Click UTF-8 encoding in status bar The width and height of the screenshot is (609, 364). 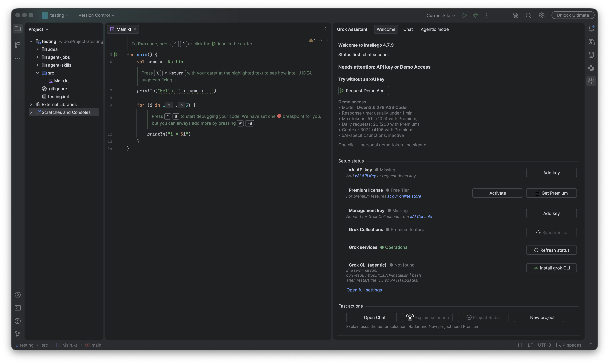544,345
